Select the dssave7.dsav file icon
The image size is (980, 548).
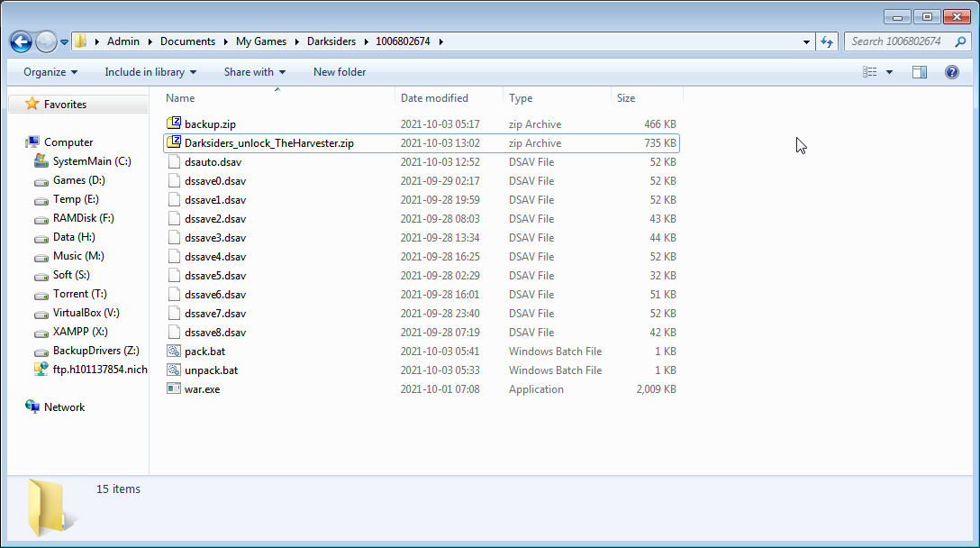point(174,314)
